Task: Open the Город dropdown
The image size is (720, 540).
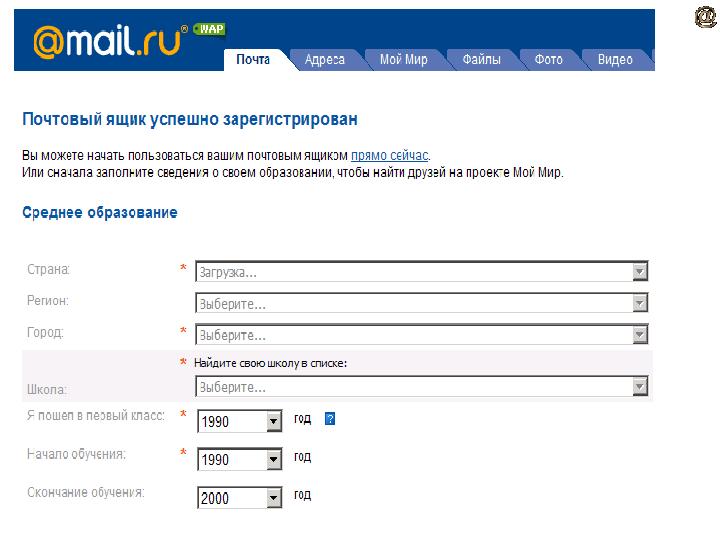Action: 422,334
